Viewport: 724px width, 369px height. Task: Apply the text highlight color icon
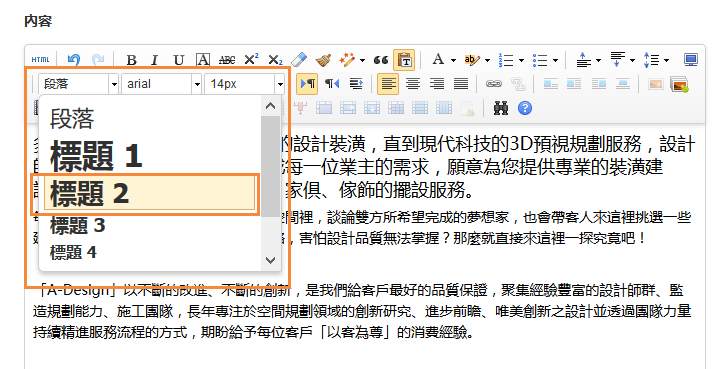pyautogui.click(x=472, y=60)
